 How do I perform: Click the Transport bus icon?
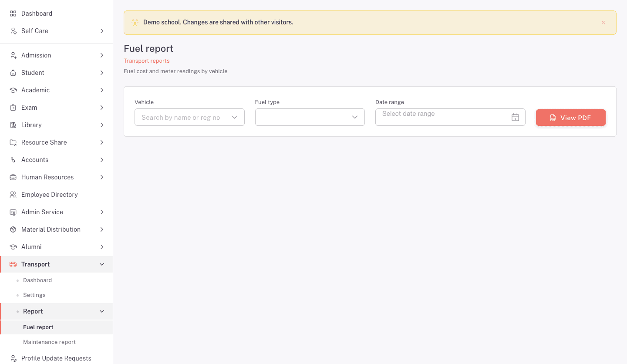point(13,264)
